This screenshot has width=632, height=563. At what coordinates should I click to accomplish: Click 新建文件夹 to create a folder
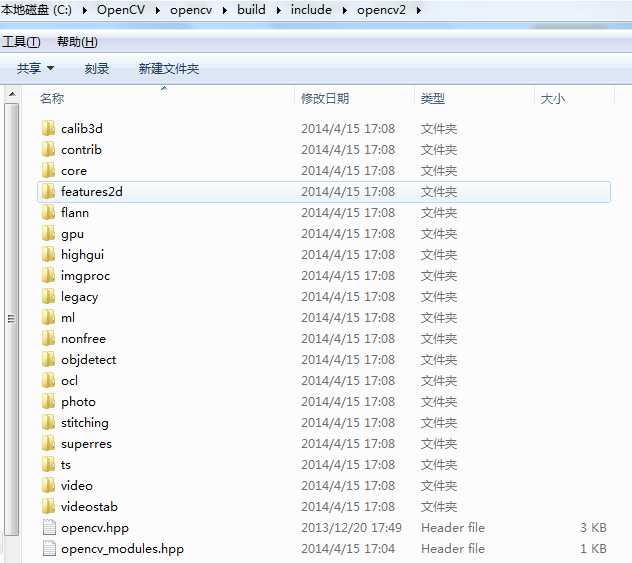[168, 69]
